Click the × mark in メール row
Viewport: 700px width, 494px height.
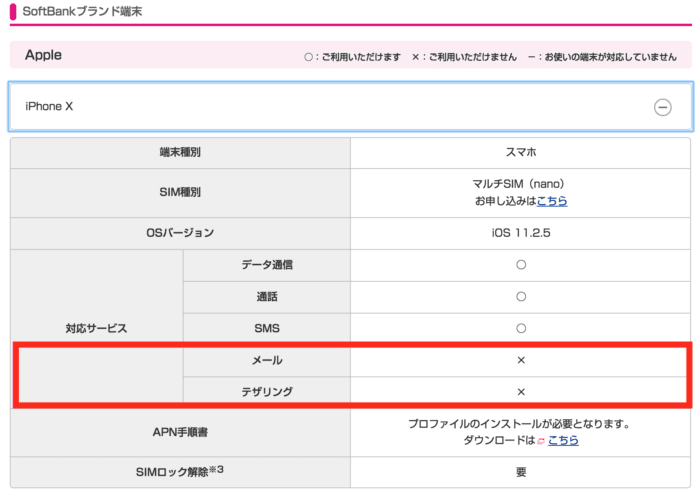(x=520, y=359)
